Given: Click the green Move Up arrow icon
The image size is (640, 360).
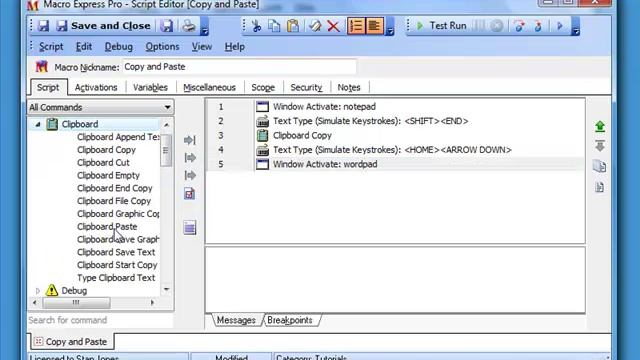Looking at the screenshot, I should point(600,127).
